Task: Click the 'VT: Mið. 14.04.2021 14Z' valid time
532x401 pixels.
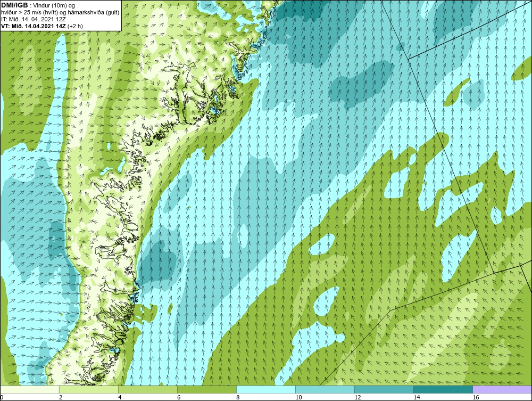Action: tap(34, 26)
